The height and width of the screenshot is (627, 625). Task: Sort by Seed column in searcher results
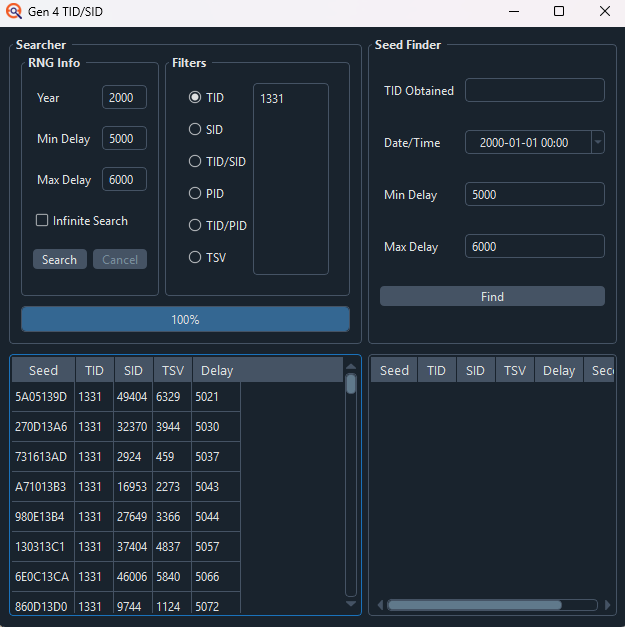click(43, 370)
